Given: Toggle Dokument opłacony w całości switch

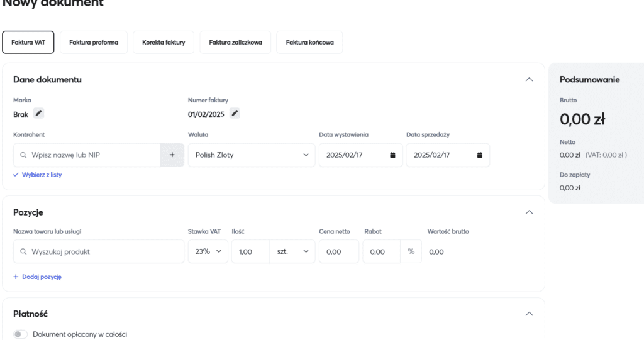Looking at the screenshot, I should [21, 334].
